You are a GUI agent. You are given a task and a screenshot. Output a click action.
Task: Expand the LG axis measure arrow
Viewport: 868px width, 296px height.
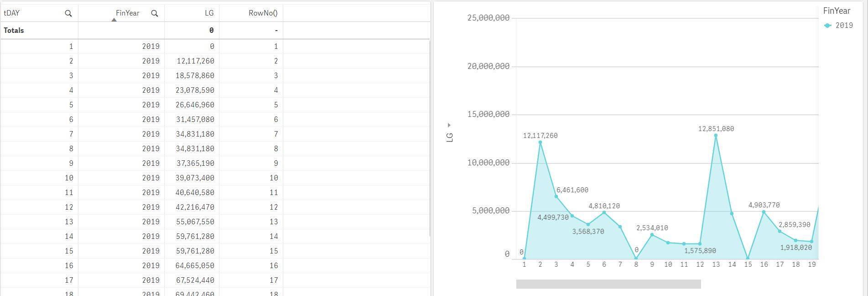coord(449,125)
